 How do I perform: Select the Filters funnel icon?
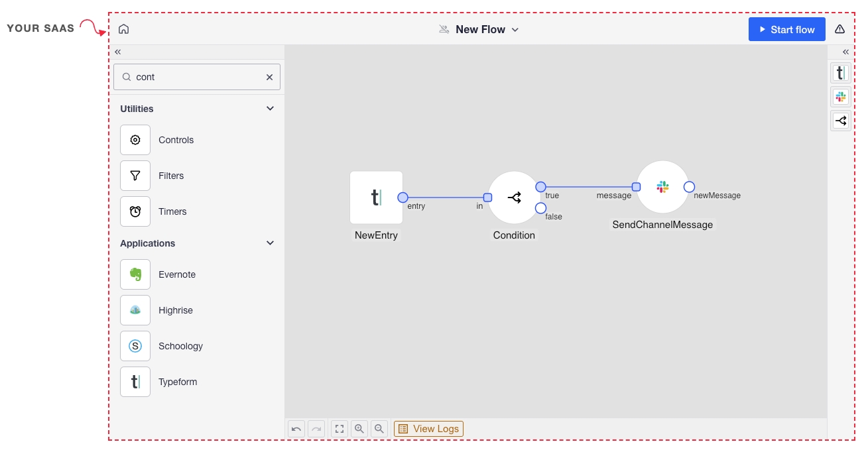pos(135,176)
